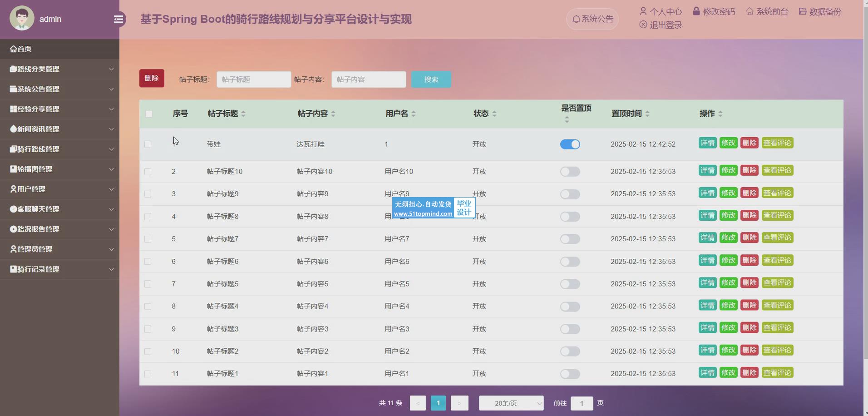Image resolution: width=868 pixels, height=416 pixels.
Task: Click the 修改密码 lock icon
Action: pos(696,11)
